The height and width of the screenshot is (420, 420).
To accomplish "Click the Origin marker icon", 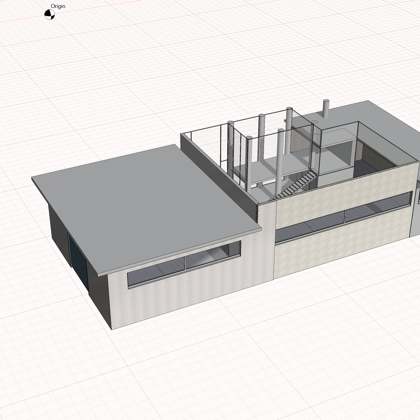I will [49, 14].
